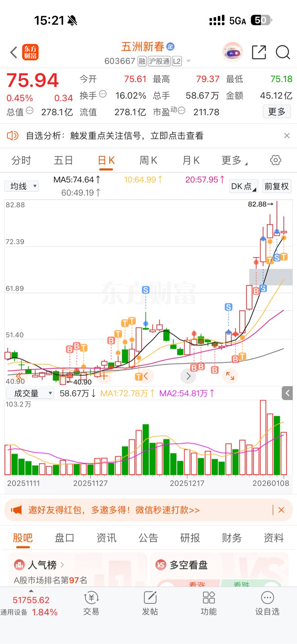297x644 pixels.
Task: Open info icon next to 换手
Action: 102,94
